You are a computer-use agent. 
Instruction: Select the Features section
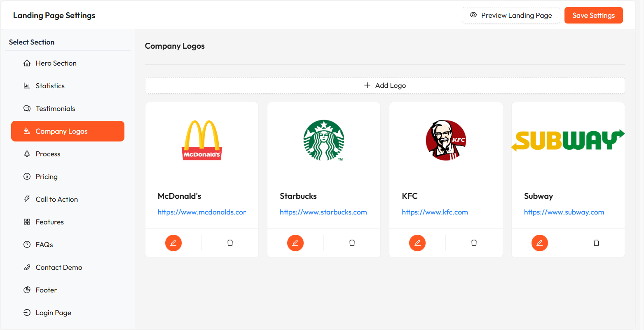click(68, 222)
